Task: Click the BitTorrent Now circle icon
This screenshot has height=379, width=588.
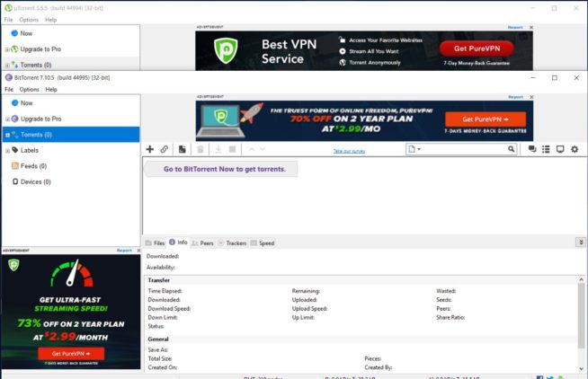Action: coord(15,102)
